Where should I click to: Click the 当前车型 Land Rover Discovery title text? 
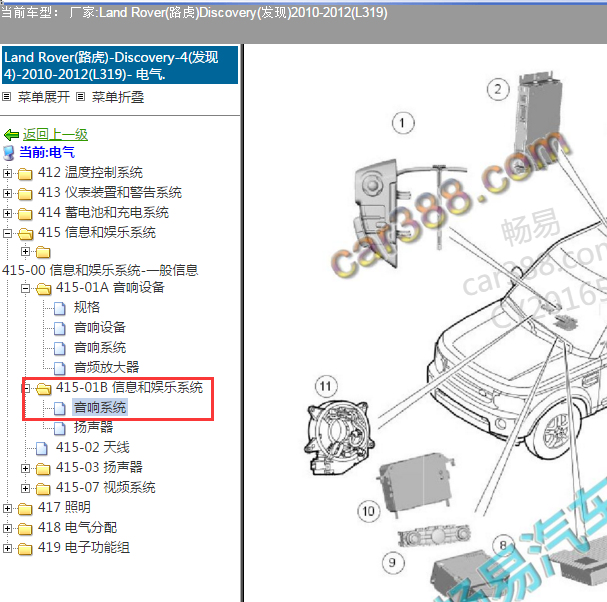point(194,12)
